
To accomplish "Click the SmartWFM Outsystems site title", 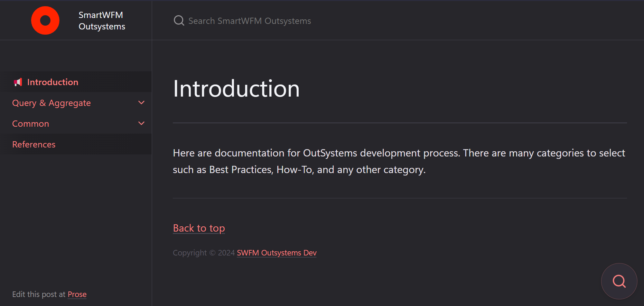I will point(102,21).
